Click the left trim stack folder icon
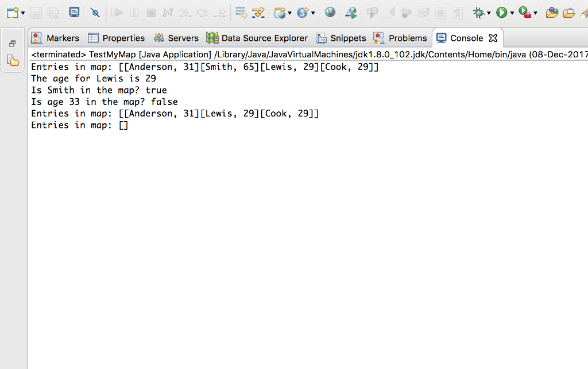588x369 pixels. click(x=13, y=60)
